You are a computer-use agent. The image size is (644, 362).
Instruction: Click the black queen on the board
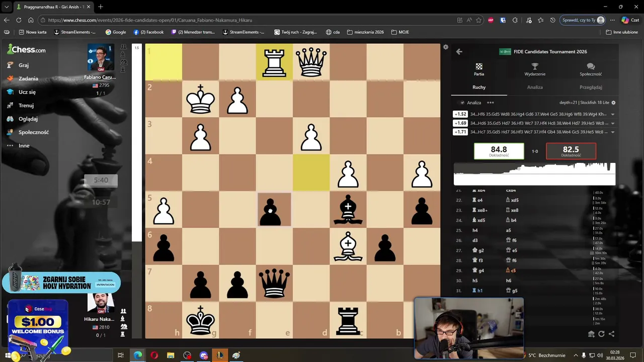click(x=274, y=283)
